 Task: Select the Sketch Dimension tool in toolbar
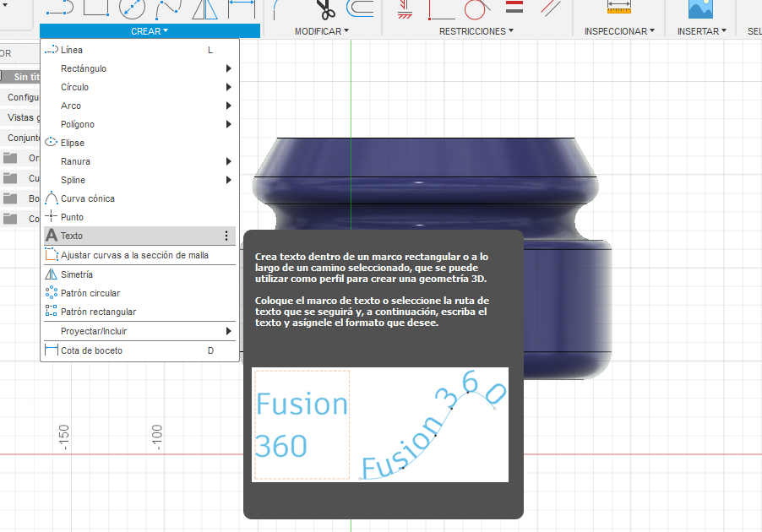tap(242, 8)
